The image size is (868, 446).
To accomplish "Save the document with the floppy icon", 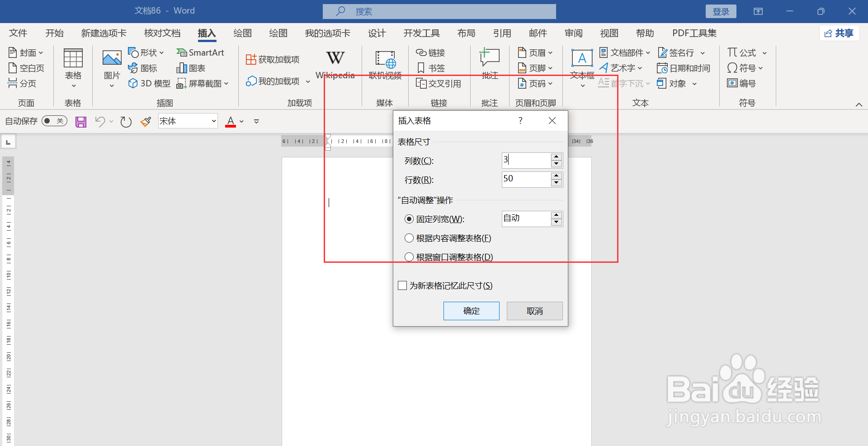I will click(81, 122).
